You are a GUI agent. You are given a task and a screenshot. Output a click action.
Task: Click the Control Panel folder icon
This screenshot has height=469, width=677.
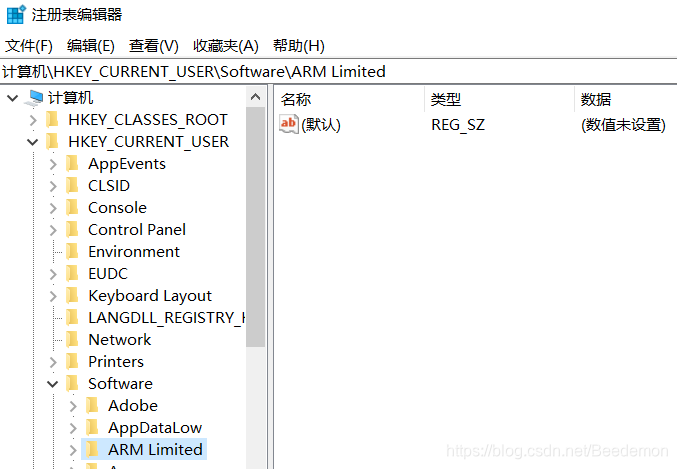click(x=73, y=230)
